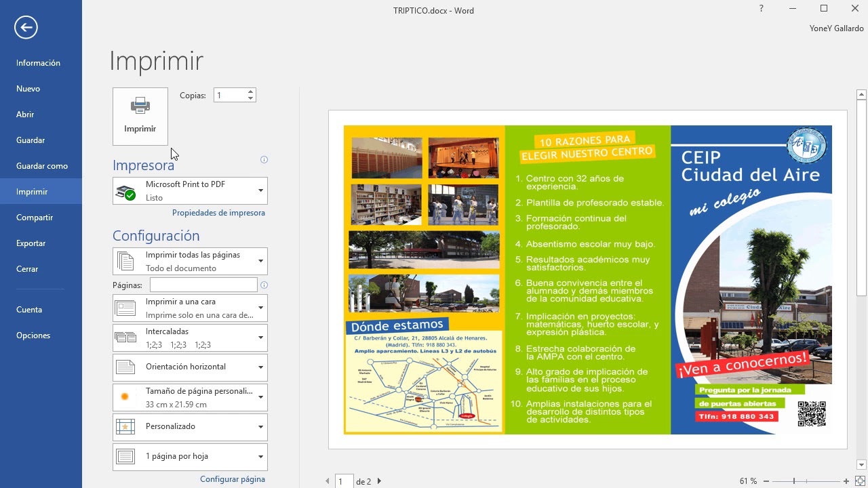Click the YoneY Gallardo account name
This screenshot has height=488, width=868.
click(x=837, y=28)
